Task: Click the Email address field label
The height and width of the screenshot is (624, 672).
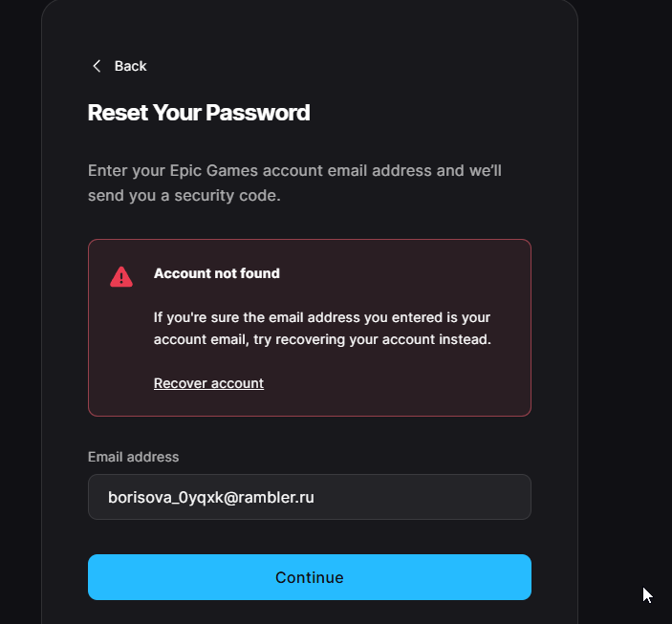Action: click(x=133, y=457)
